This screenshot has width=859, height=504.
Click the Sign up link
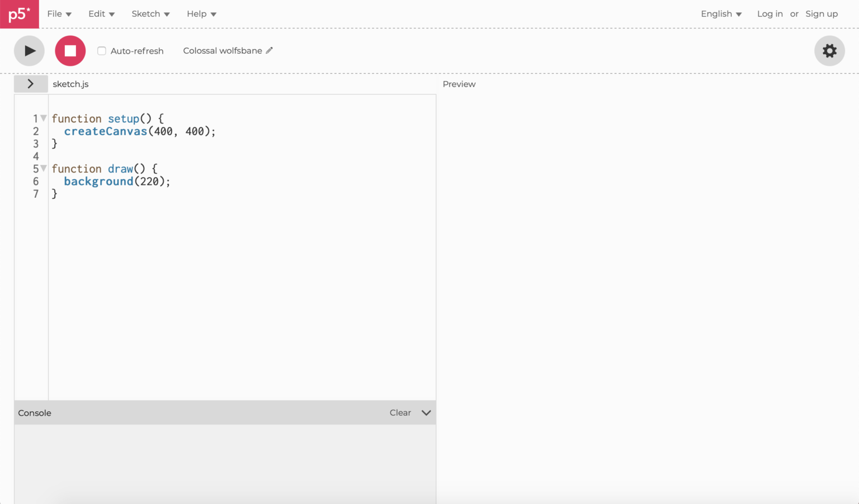point(822,14)
